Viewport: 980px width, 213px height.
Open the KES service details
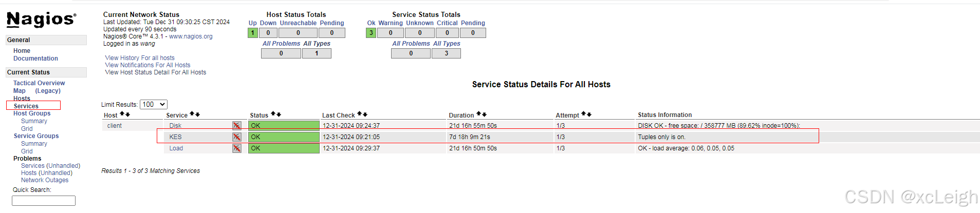(x=175, y=137)
